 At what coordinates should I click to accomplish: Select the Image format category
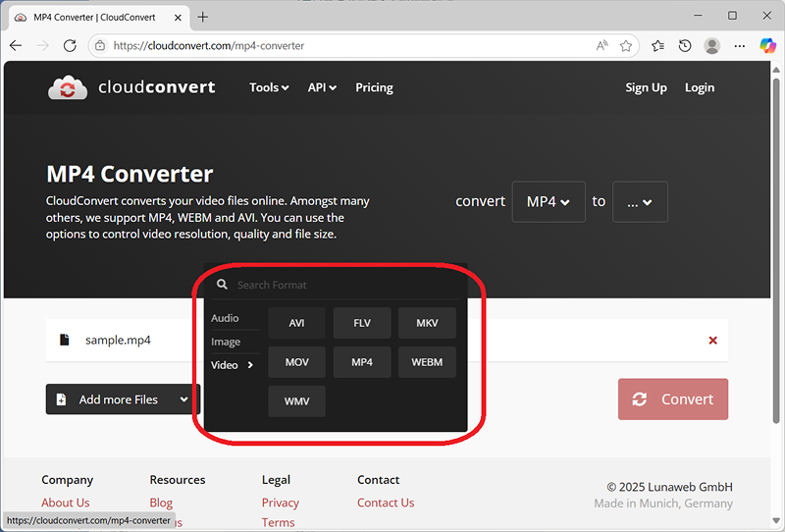tap(226, 342)
